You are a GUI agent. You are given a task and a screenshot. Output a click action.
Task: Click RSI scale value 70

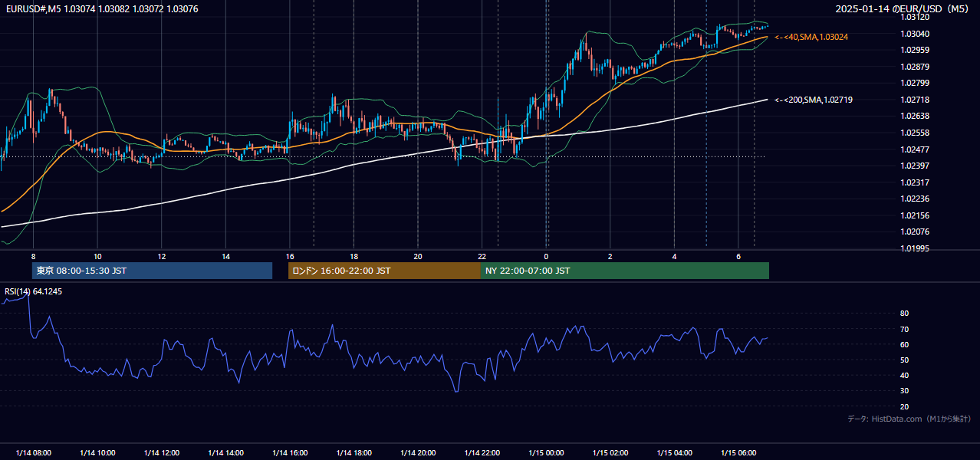click(904, 329)
